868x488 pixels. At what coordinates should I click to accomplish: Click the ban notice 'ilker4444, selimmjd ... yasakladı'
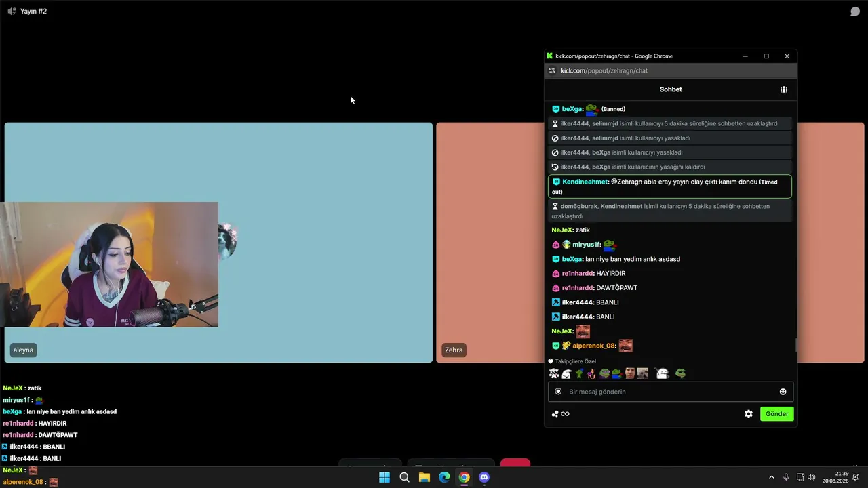click(x=670, y=138)
